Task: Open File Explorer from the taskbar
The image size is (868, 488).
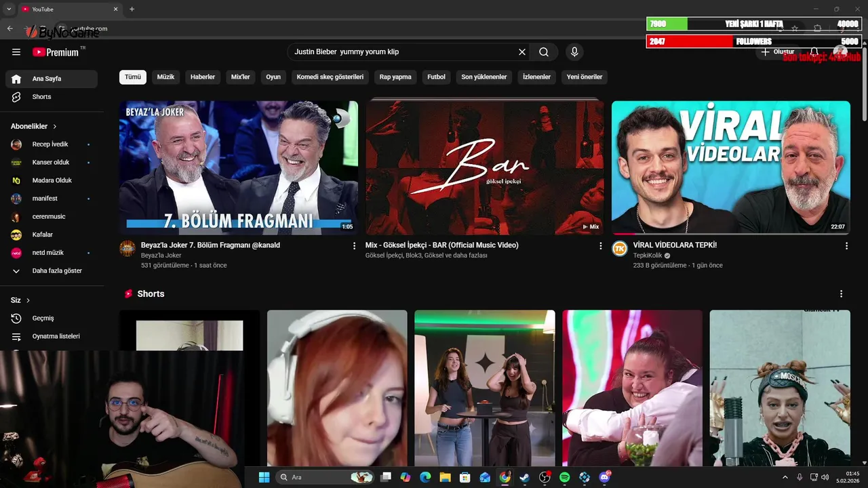Action: pyautogui.click(x=445, y=477)
